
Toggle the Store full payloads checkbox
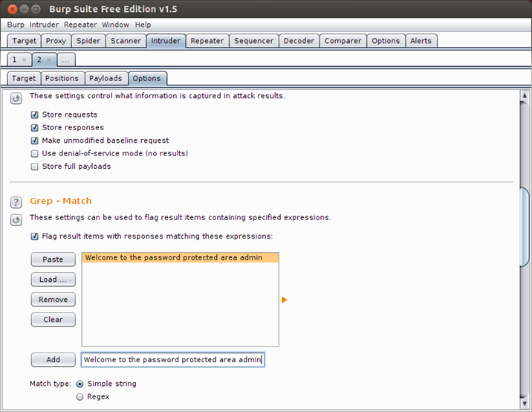[x=34, y=167]
